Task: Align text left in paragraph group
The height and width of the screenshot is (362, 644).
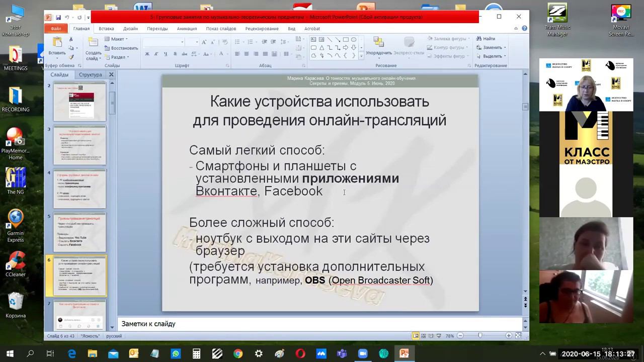Action: click(237, 54)
